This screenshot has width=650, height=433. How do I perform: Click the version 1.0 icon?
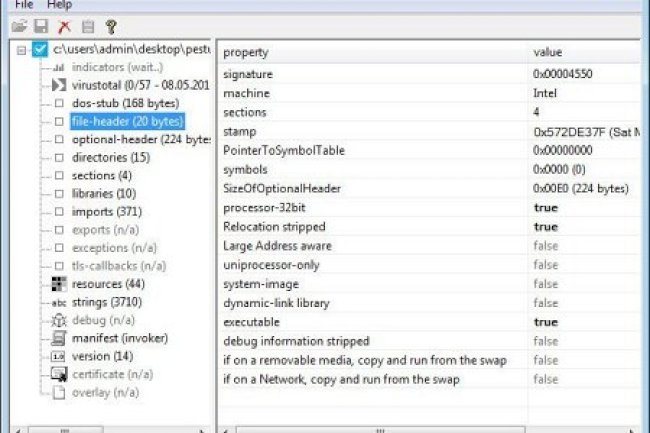[x=59, y=356]
